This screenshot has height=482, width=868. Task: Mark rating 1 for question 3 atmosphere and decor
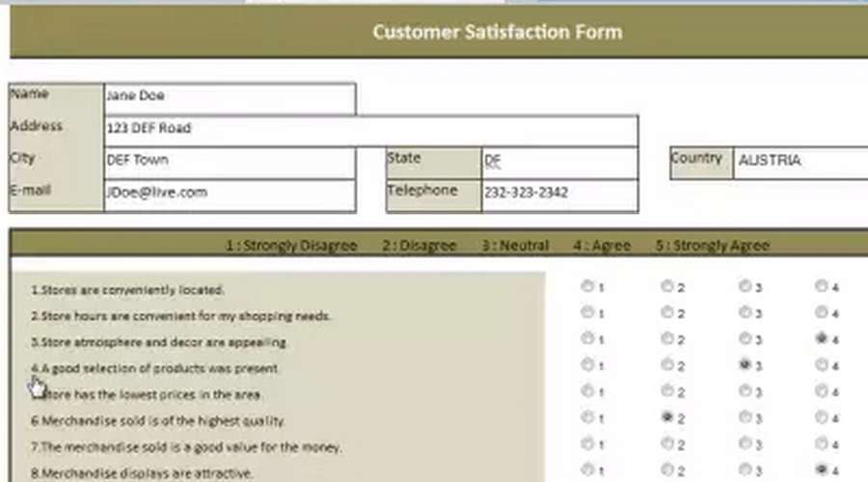coord(586,338)
